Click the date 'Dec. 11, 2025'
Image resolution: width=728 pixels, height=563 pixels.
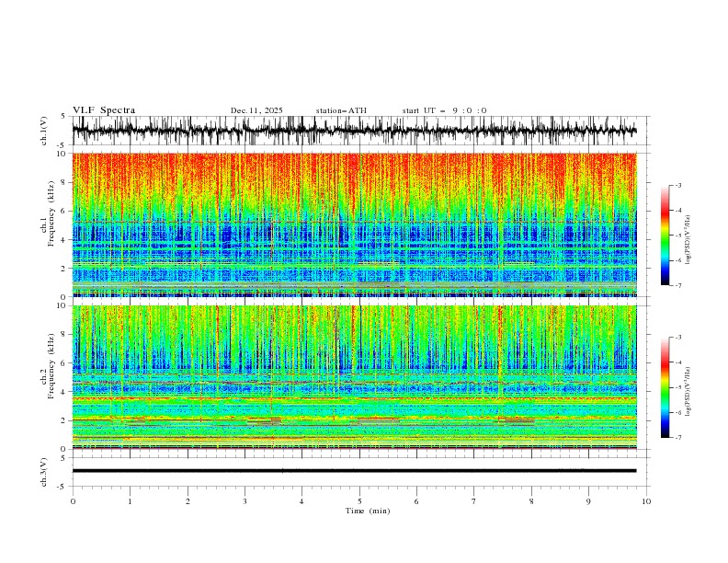(256, 110)
